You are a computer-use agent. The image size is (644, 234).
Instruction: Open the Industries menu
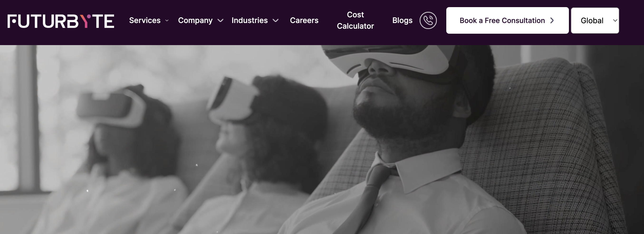[250, 20]
